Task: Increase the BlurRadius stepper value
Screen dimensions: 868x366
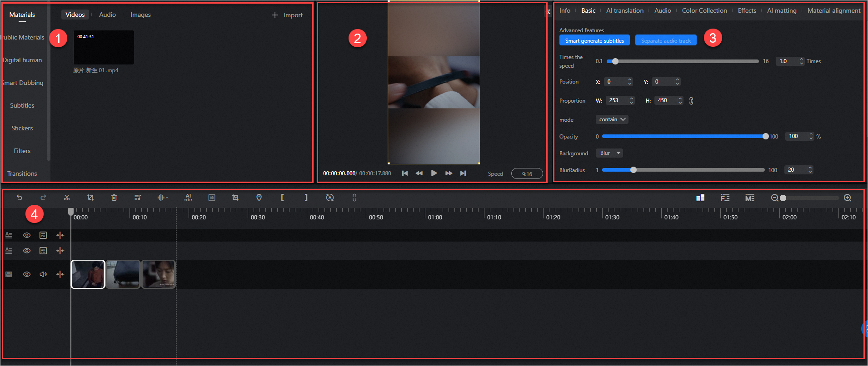Action: [x=810, y=168]
